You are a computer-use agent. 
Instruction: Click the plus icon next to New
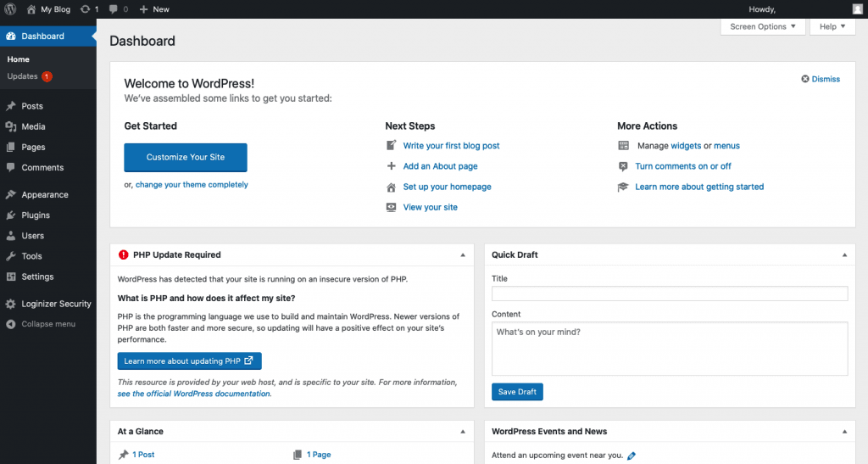(143, 8)
